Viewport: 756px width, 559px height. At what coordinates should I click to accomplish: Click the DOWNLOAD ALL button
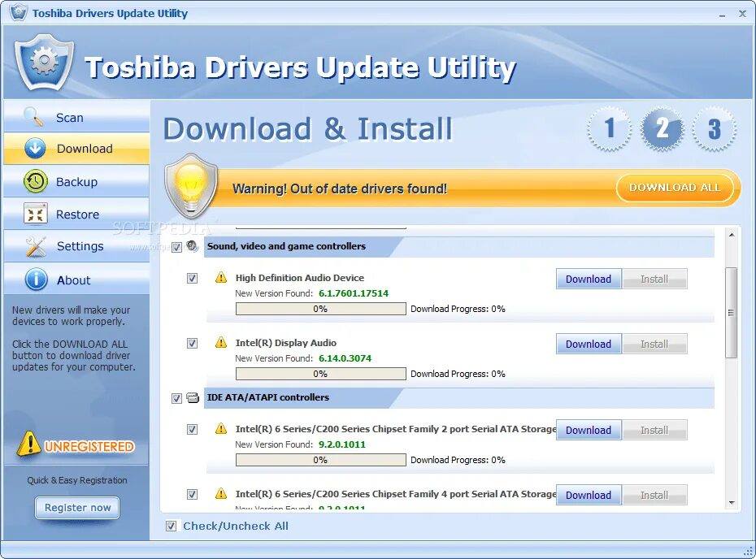tap(675, 188)
